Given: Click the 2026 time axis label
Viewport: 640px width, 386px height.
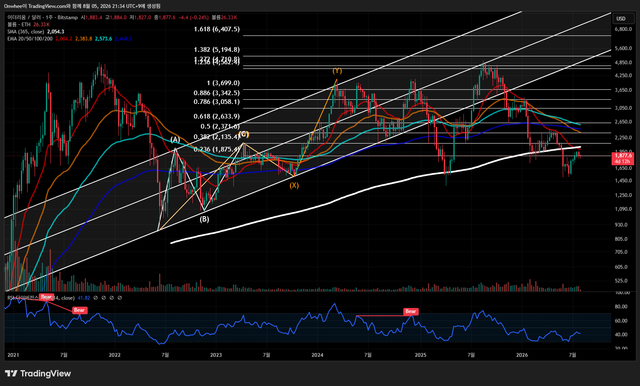Looking at the screenshot, I should coord(522,355).
